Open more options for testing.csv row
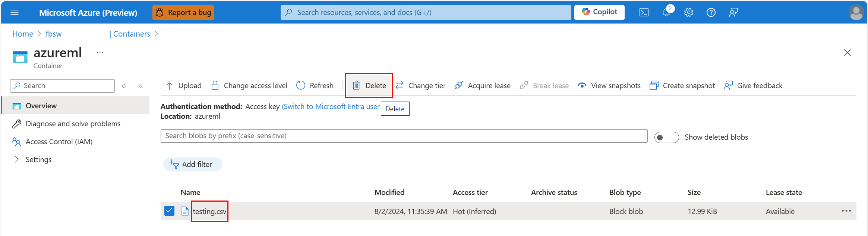This screenshot has width=868, height=236. 846,211
